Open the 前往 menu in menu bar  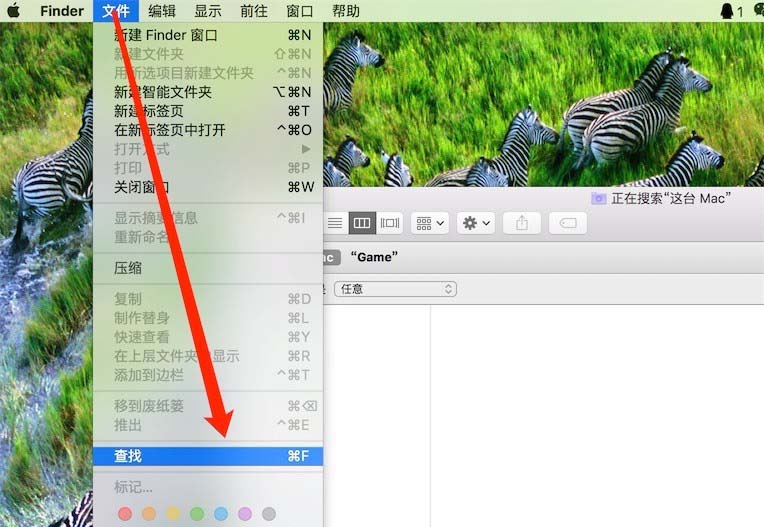[x=253, y=11]
